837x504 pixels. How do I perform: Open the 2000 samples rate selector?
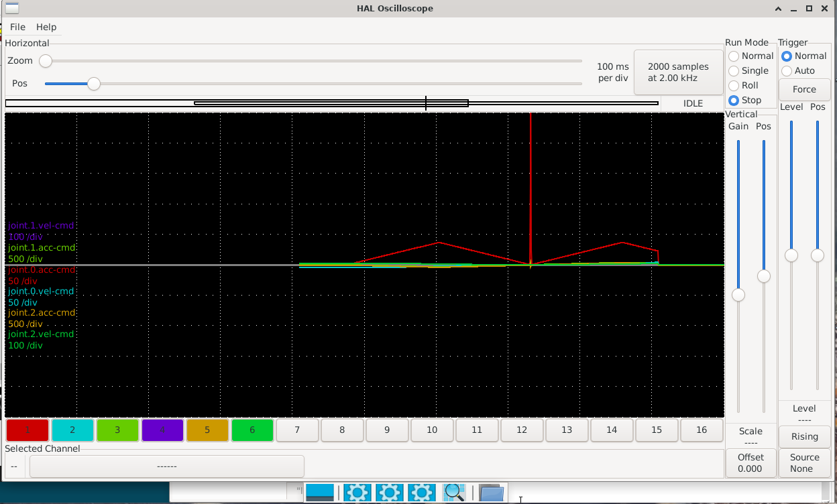(x=678, y=72)
